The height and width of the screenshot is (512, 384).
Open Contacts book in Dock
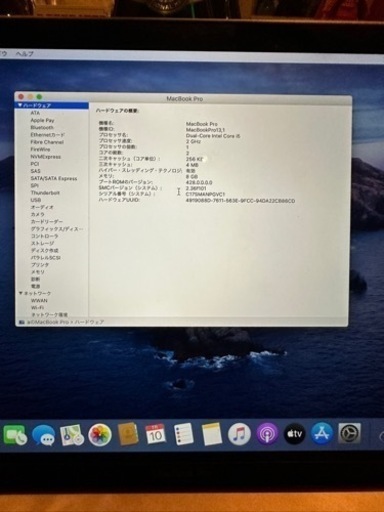[x=128, y=434]
